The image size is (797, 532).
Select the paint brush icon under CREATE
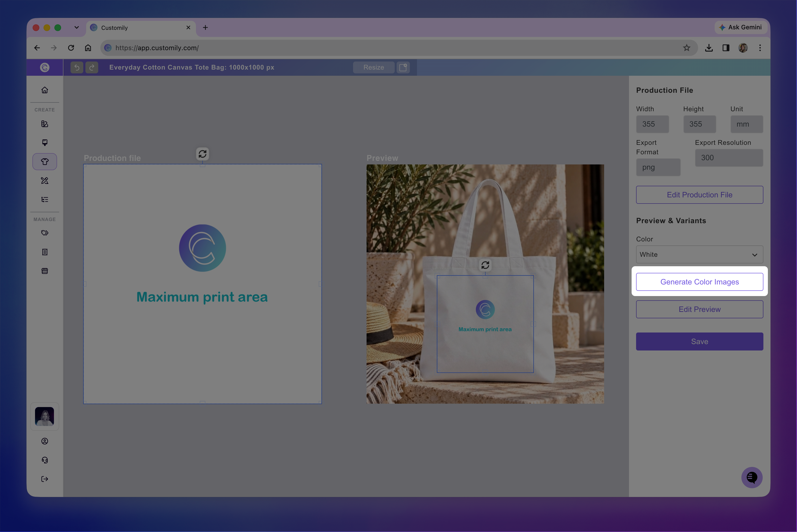pos(44,142)
